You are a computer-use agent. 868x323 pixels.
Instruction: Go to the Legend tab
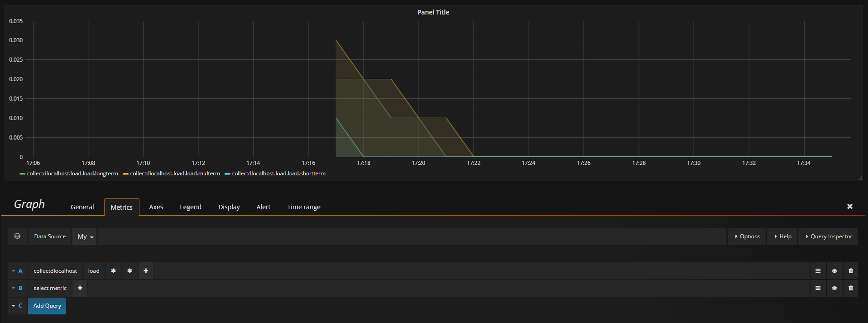tap(191, 207)
